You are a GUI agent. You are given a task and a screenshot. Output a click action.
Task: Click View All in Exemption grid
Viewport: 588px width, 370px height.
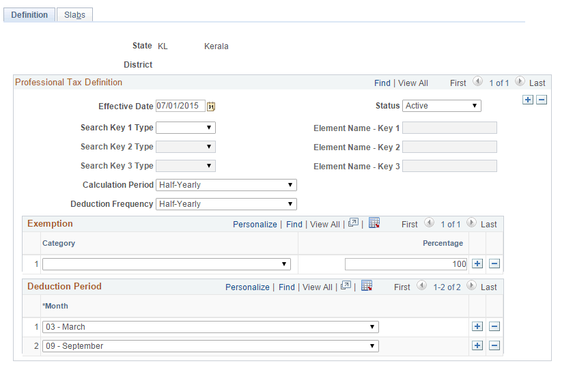[x=325, y=225]
